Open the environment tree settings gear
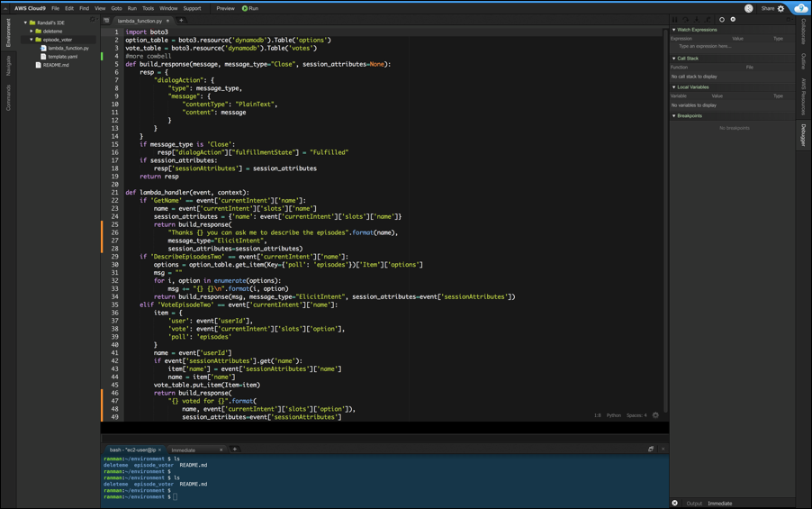812x509 pixels. [92, 20]
